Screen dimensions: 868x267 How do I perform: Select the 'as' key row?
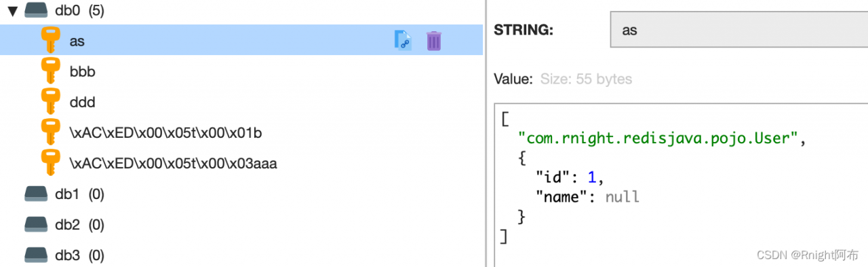tap(241, 40)
